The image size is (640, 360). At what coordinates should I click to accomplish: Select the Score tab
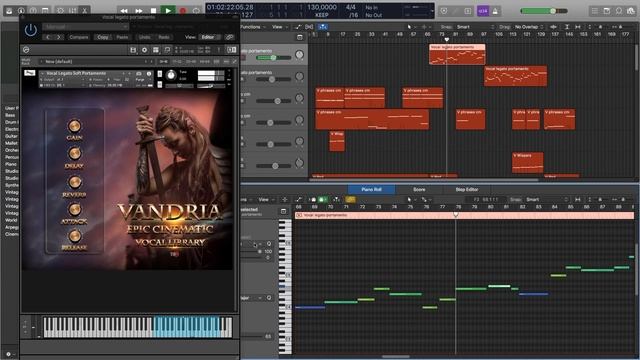tap(419, 189)
